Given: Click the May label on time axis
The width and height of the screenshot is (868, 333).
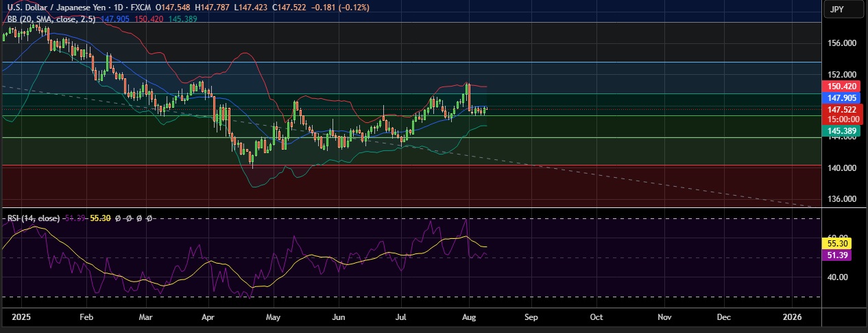Looking at the screenshot, I should point(273,318).
